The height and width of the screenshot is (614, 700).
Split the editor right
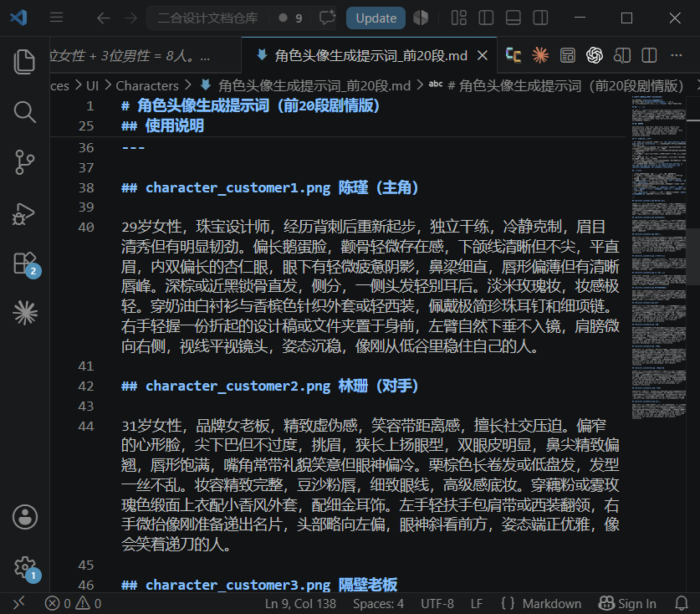click(x=649, y=55)
